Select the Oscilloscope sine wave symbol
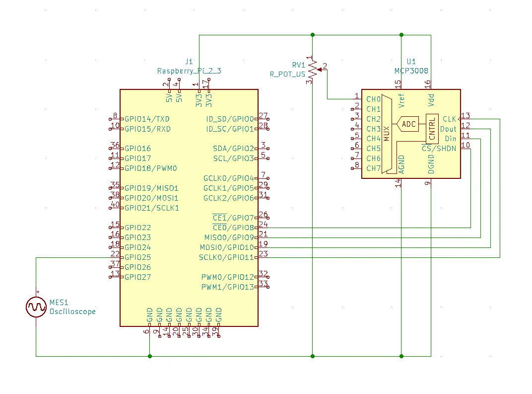The height and width of the screenshot is (394, 532). [x=36, y=307]
